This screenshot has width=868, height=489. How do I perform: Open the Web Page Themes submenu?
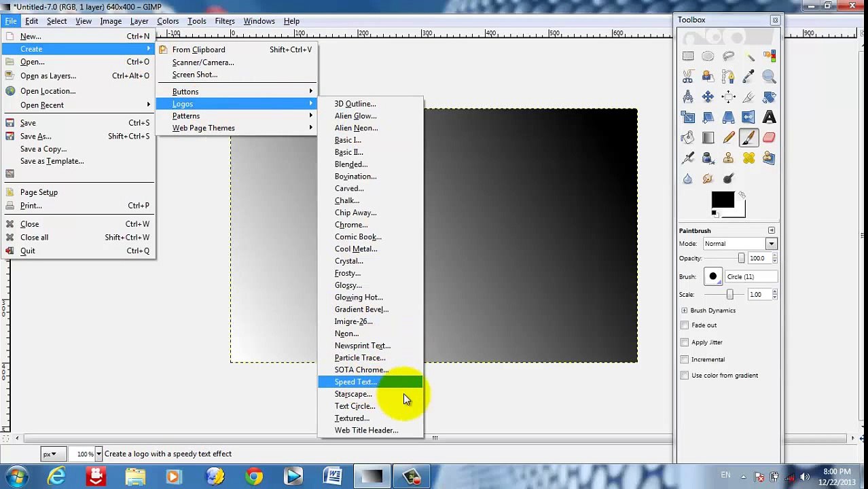pos(236,128)
